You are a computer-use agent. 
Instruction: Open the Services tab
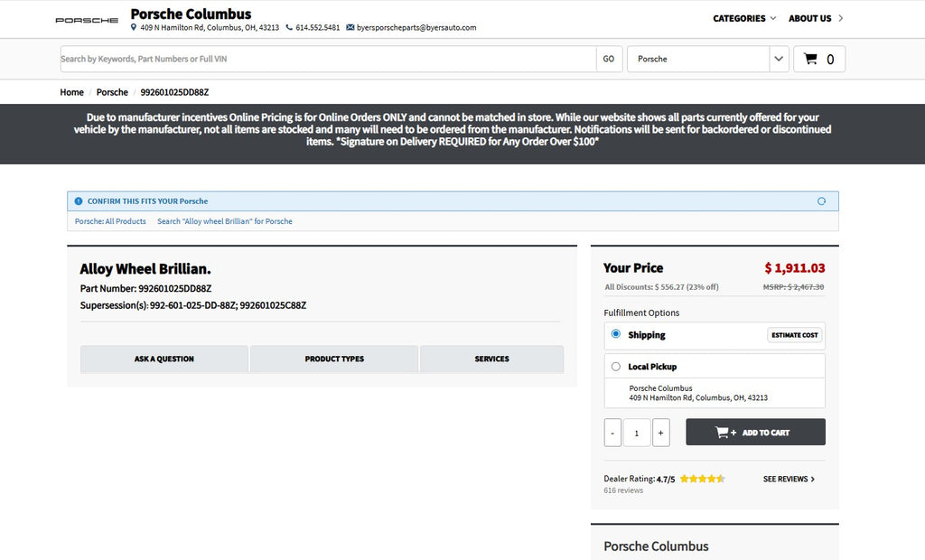(492, 359)
